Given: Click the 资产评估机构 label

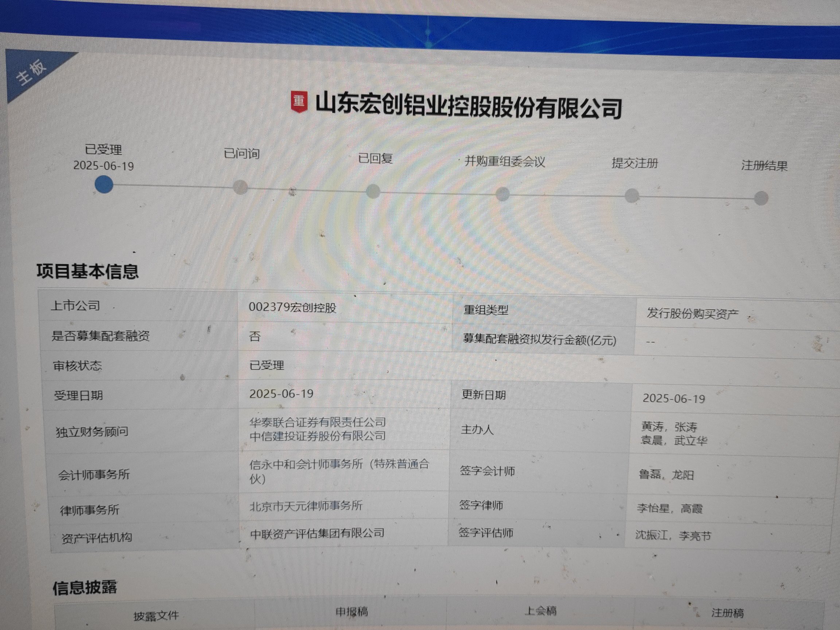Looking at the screenshot, I should click(97, 538).
